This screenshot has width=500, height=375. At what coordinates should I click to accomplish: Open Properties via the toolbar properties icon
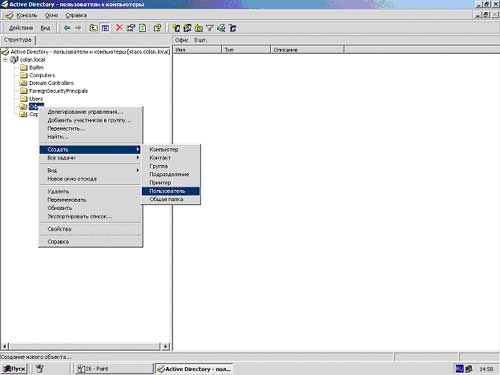point(131,28)
